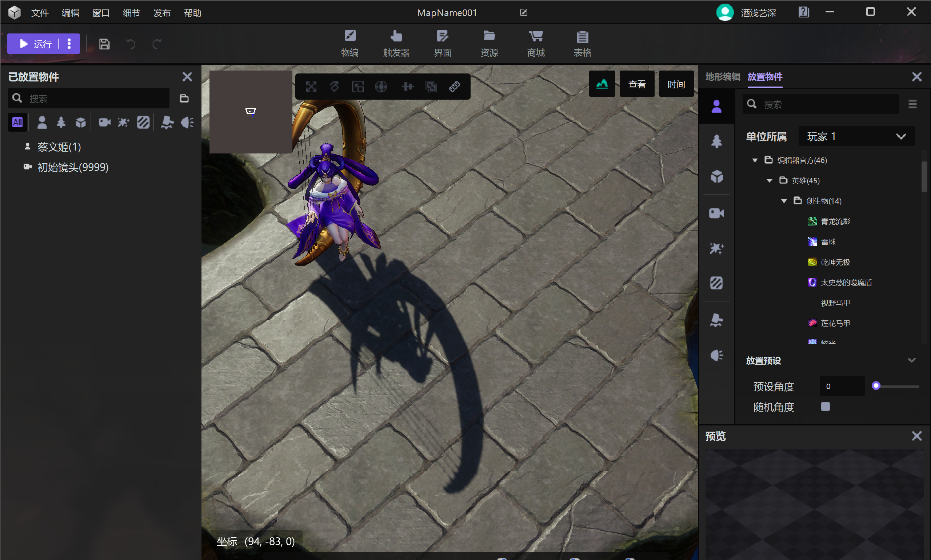Filter placed objects by units icon
931x560 pixels.
[42, 122]
